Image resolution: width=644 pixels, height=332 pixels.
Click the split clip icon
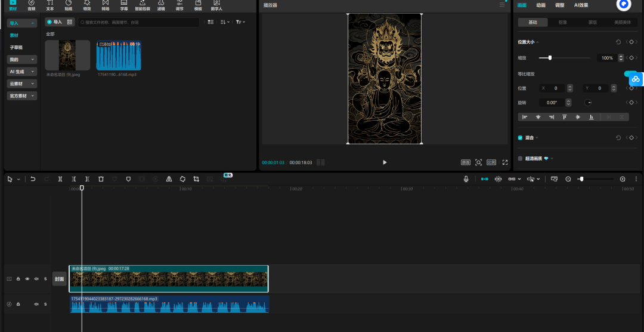[60, 179]
